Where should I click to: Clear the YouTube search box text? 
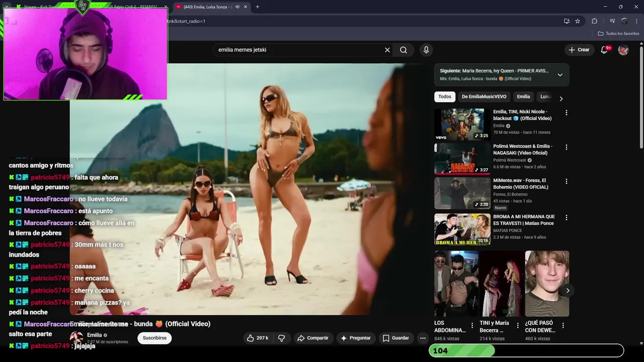(387, 50)
